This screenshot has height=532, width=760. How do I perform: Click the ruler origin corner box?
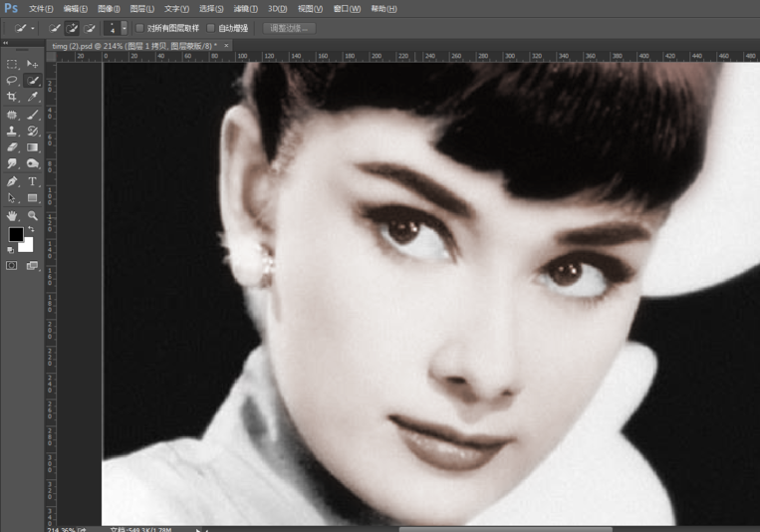point(51,56)
